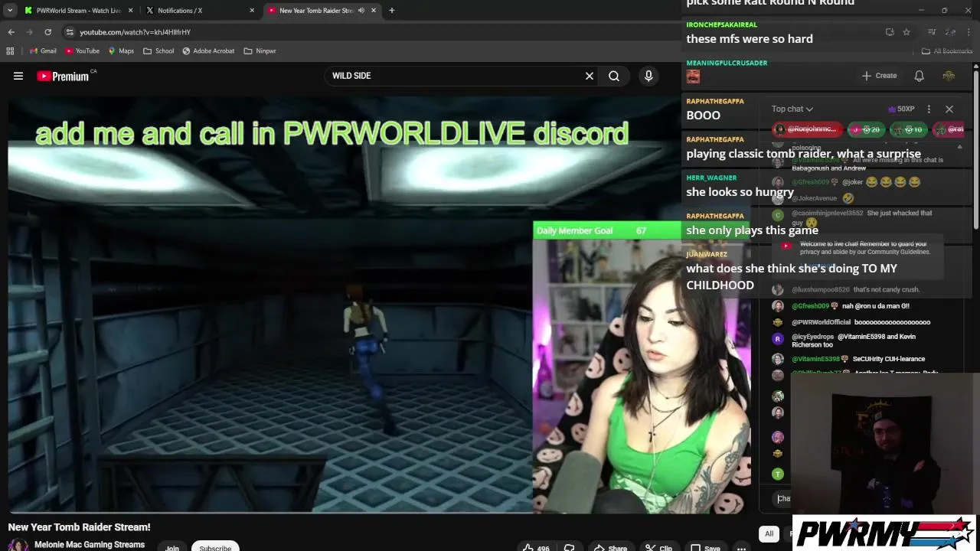
Task: Open the gifted memberships chip showing 10
Action: coord(909,129)
